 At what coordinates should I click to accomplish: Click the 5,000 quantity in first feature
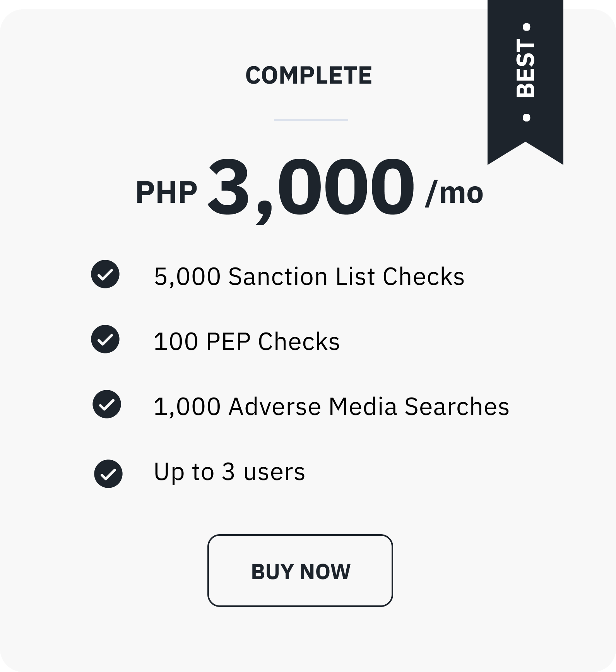click(187, 276)
